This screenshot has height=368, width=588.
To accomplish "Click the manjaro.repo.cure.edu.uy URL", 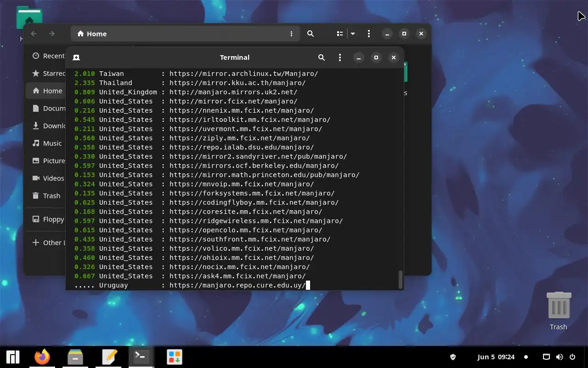I will (x=237, y=285).
